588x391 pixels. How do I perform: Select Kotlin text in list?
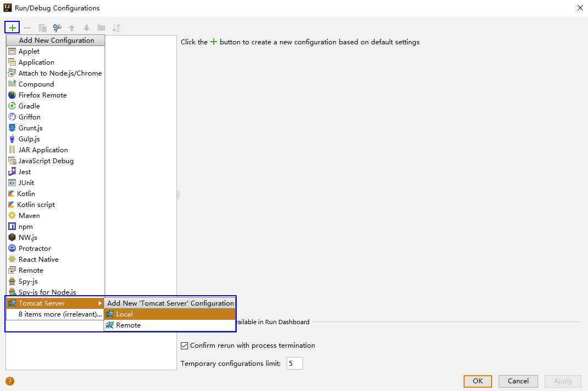click(26, 194)
